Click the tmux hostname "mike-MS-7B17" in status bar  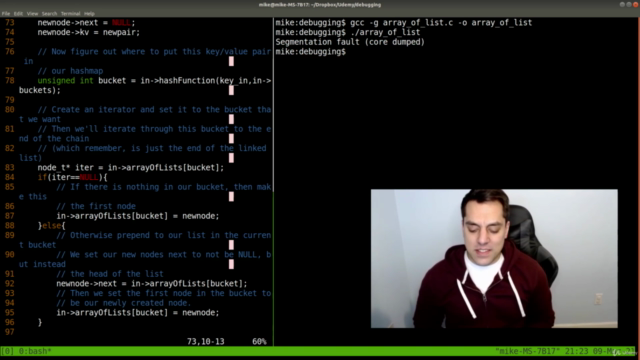(527, 351)
